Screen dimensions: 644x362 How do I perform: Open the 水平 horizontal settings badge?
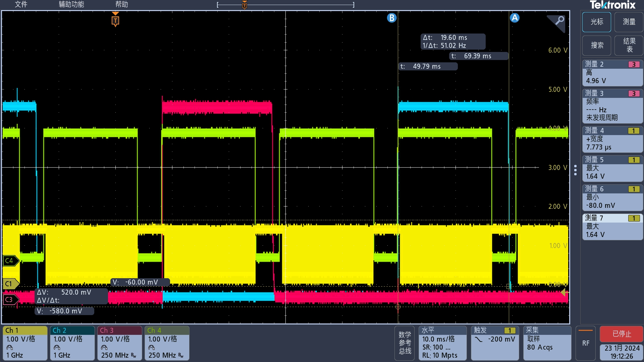coord(442,343)
